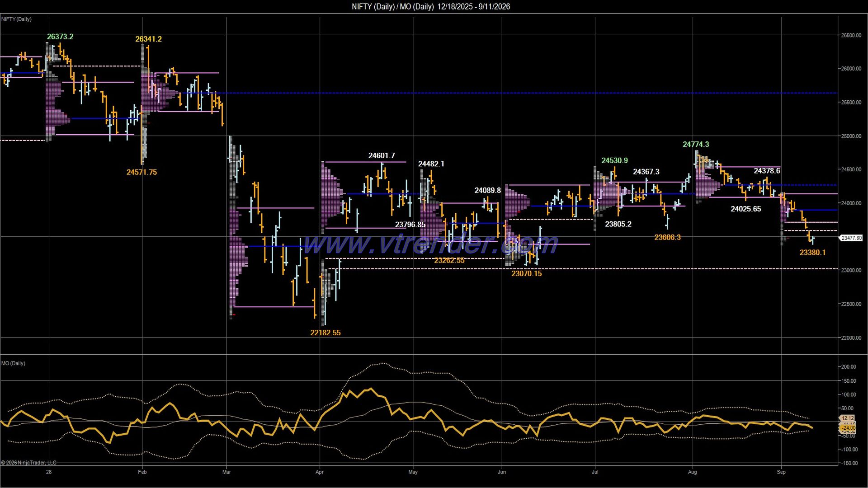868x488 pixels.
Task: Click the -150.00 MO axis label
Action: coord(848,463)
